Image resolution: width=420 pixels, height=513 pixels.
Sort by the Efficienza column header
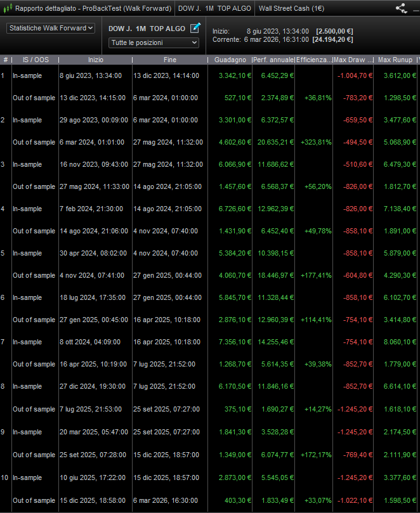pyautogui.click(x=314, y=60)
